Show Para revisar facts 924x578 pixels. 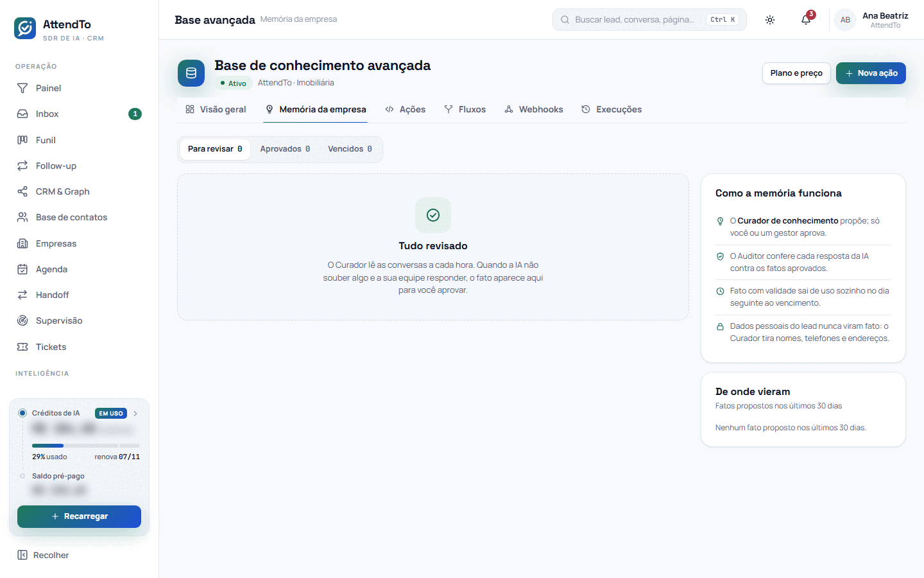[215, 149]
